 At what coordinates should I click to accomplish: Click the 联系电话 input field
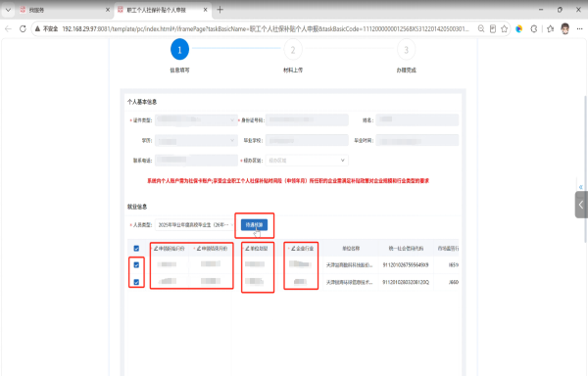tap(196, 161)
